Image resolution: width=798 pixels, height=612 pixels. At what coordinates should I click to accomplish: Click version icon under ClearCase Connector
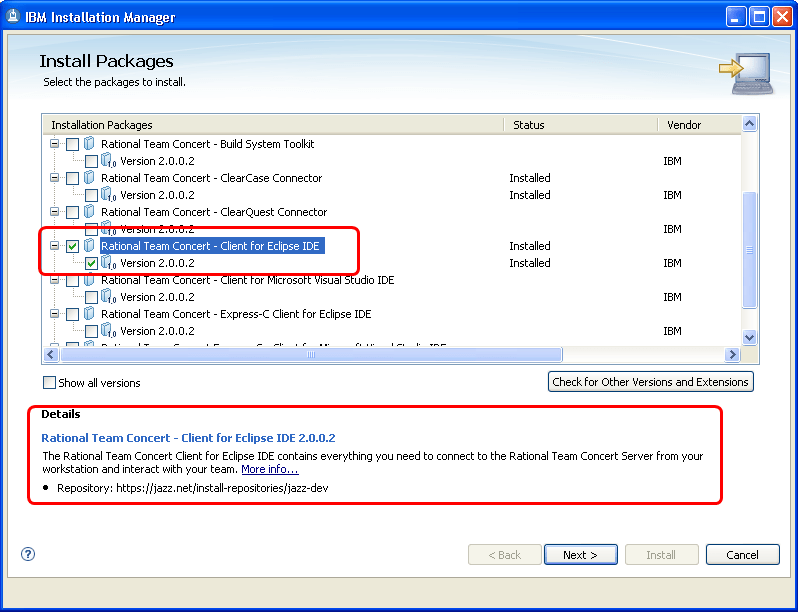coord(108,195)
